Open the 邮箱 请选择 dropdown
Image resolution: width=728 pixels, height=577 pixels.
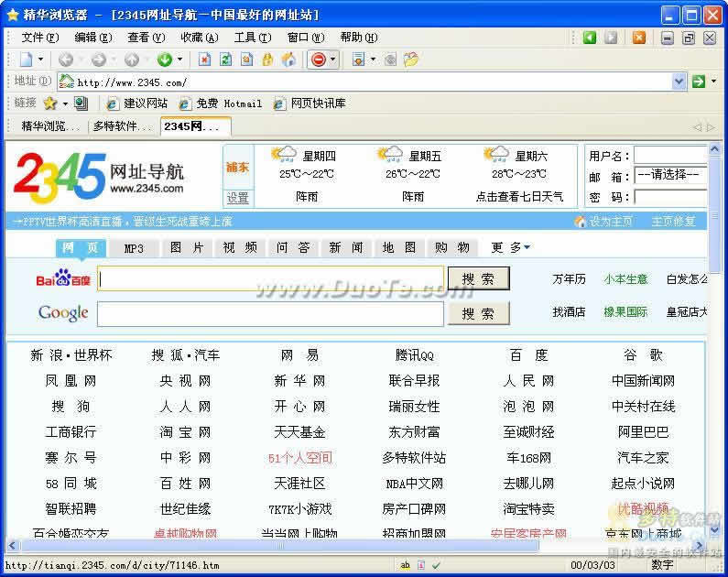[670, 175]
